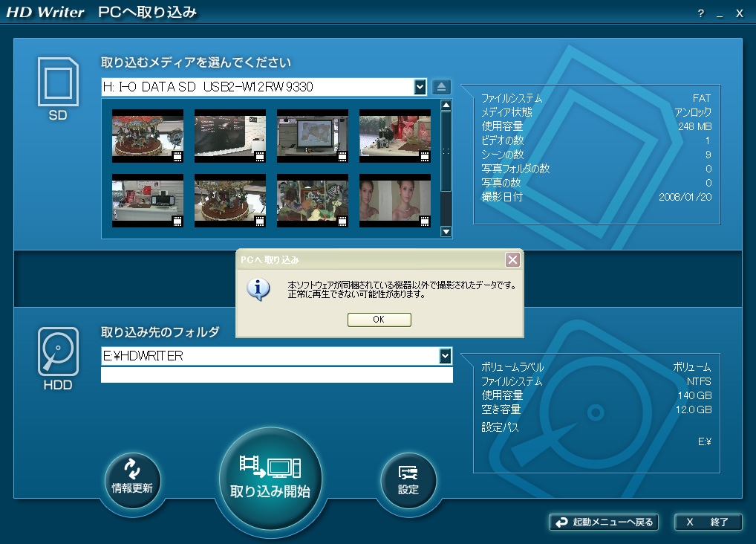Open the destination folder E:¥HDWRITER dropdown
The height and width of the screenshot is (544, 756).
pos(445,356)
